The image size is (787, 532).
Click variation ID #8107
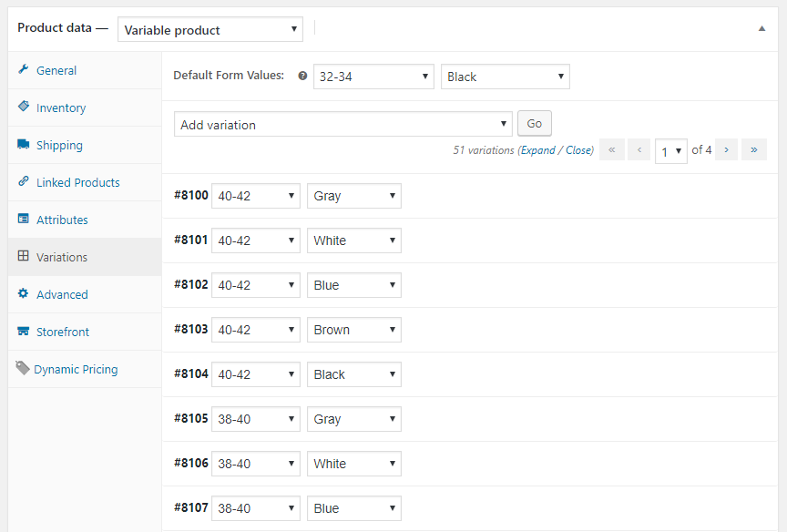(190, 508)
